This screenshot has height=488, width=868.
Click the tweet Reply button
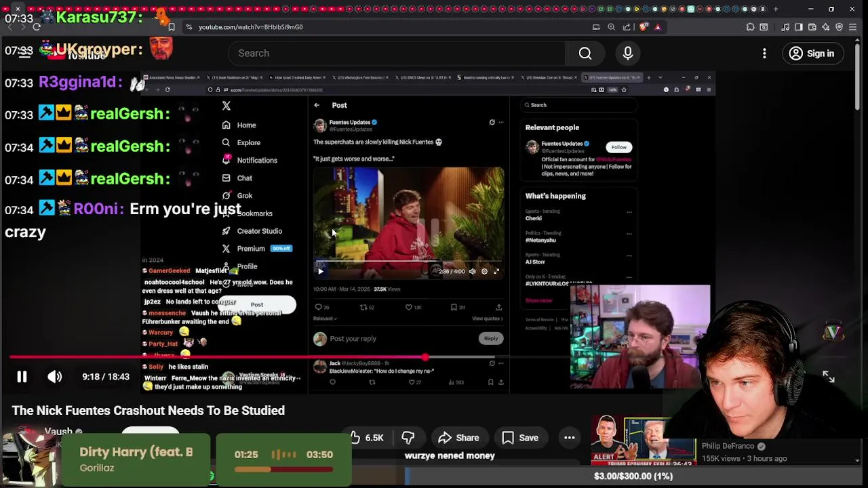point(491,338)
